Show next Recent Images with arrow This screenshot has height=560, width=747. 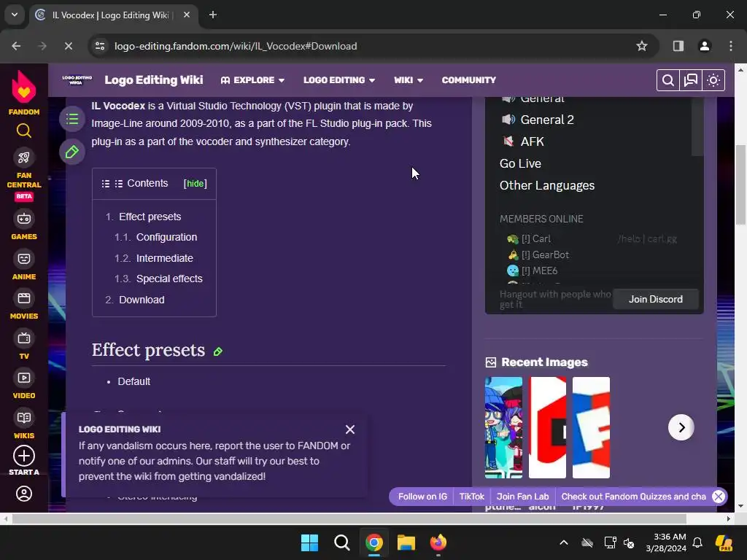point(681,427)
